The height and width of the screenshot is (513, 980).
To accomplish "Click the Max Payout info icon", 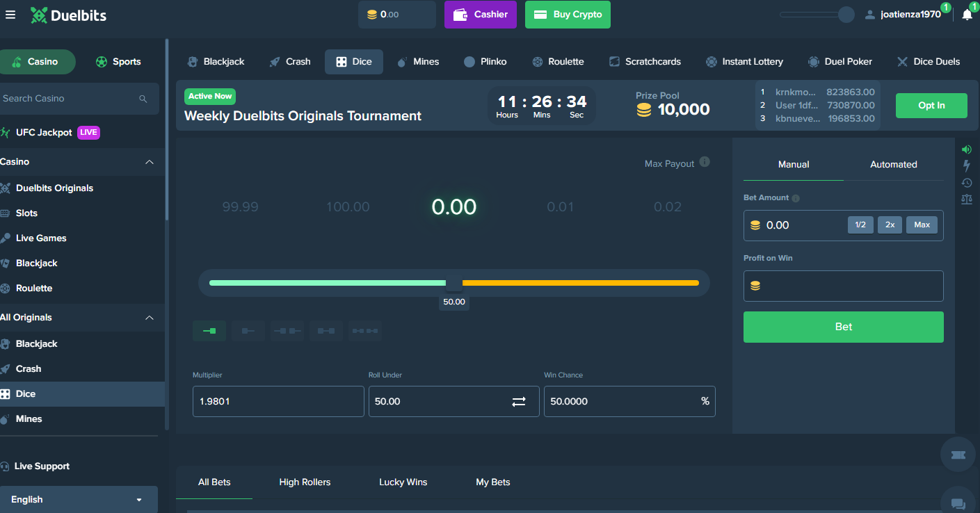I will coord(705,163).
